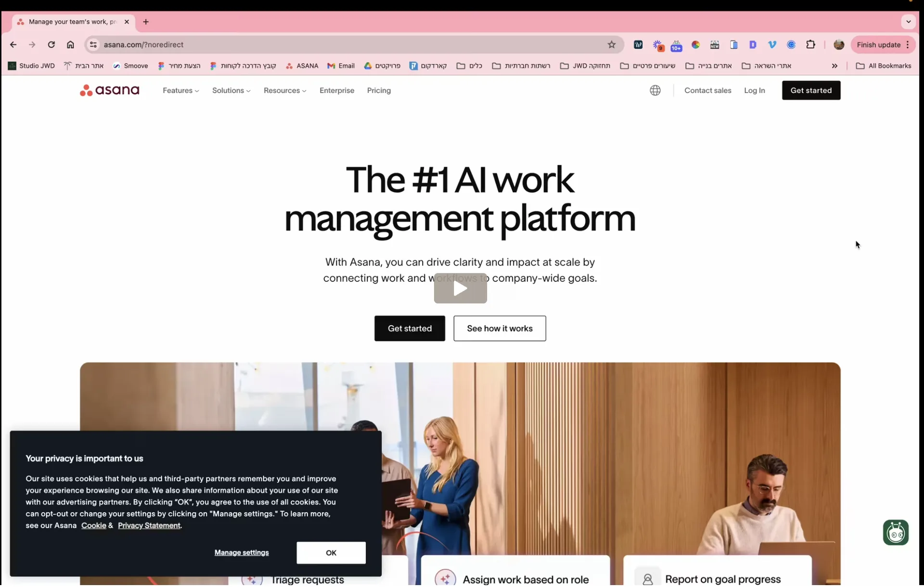Open the All Bookmarks folder

pos(884,66)
